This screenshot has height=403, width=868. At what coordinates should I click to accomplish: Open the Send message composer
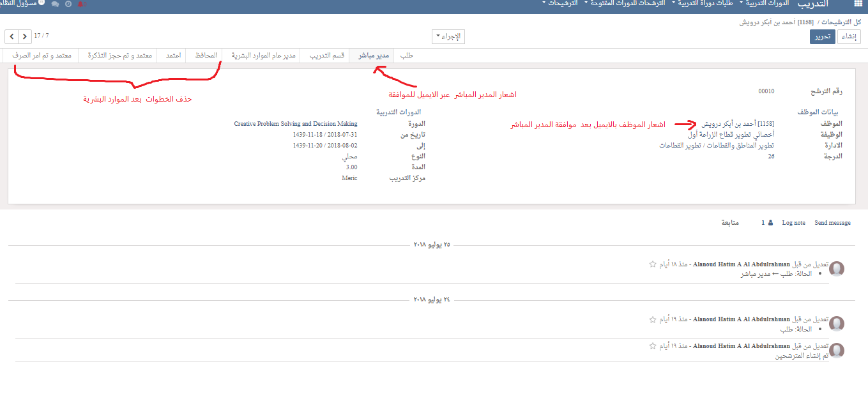tap(832, 223)
